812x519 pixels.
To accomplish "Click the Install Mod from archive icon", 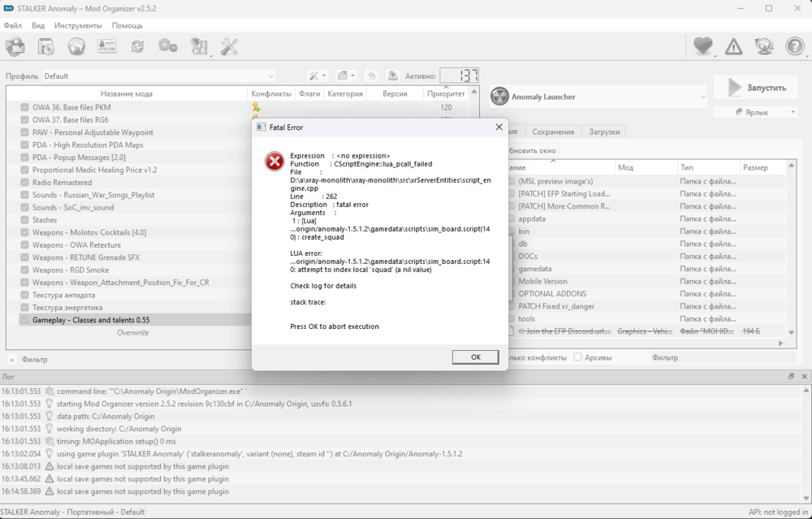I will click(46, 47).
